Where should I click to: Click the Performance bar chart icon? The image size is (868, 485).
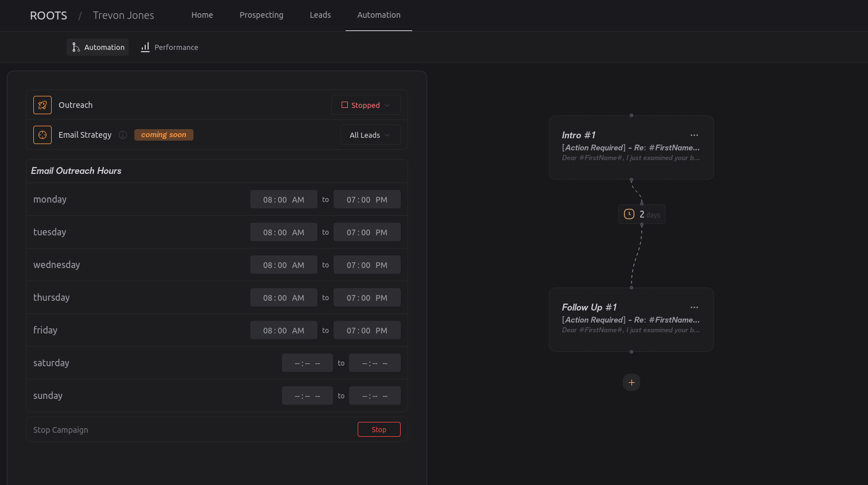pos(145,47)
